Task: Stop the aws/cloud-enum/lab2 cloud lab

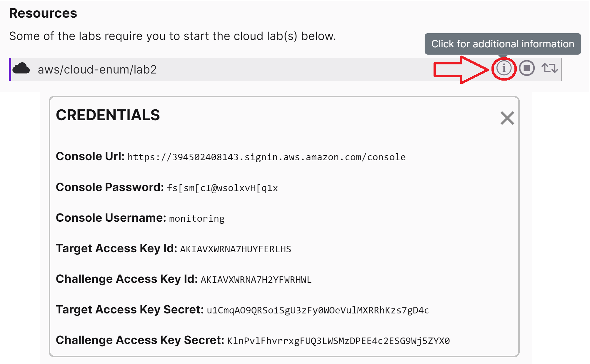Action: pos(526,68)
